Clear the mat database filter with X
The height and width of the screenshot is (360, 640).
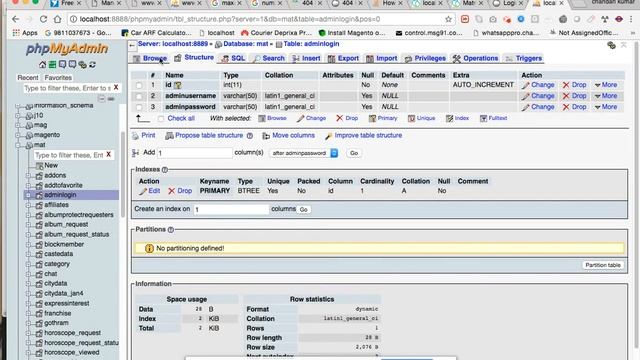pos(109,154)
